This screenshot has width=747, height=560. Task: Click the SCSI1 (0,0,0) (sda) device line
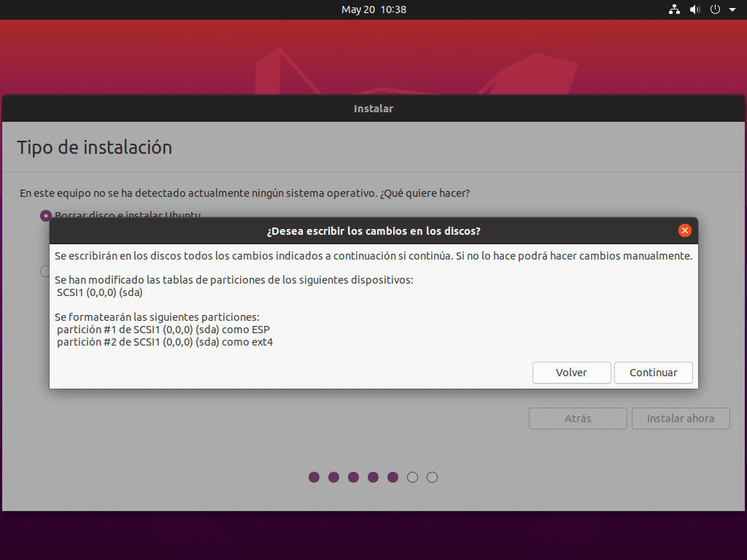click(99, 292)
